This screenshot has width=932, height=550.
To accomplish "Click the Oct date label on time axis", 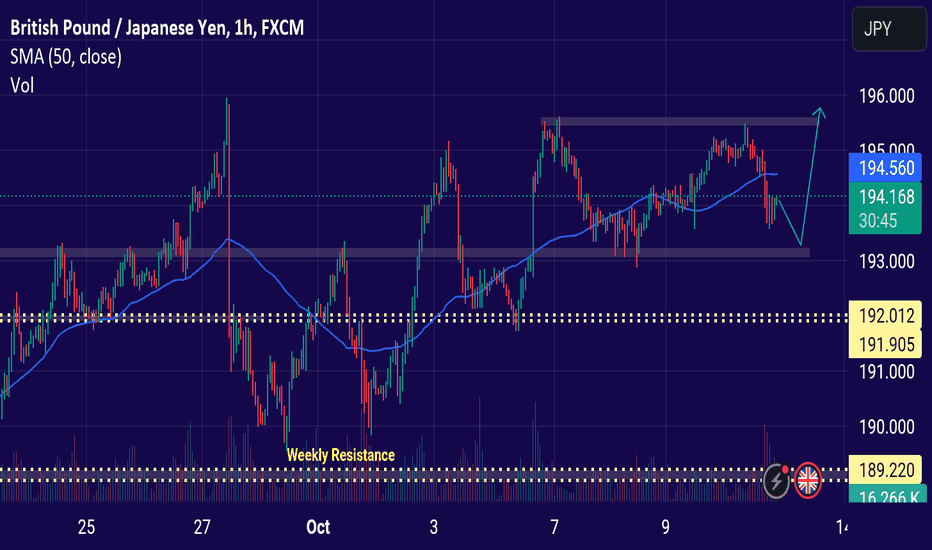I will (318, 527).
